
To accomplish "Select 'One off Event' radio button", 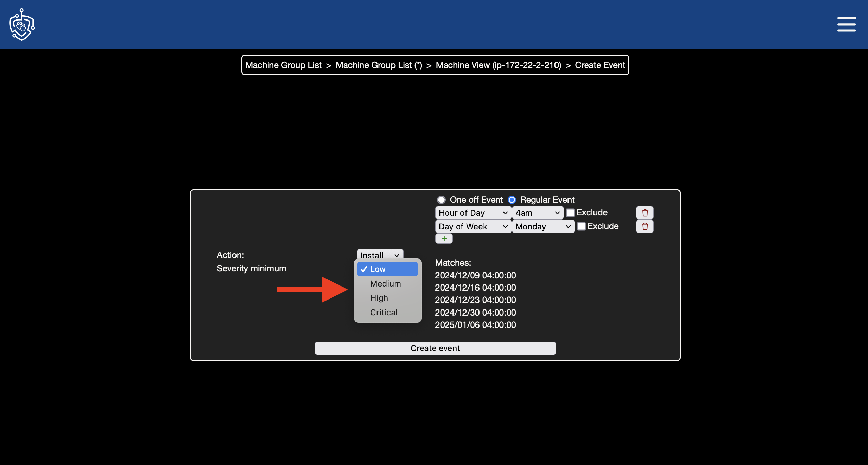I will 440,200.
